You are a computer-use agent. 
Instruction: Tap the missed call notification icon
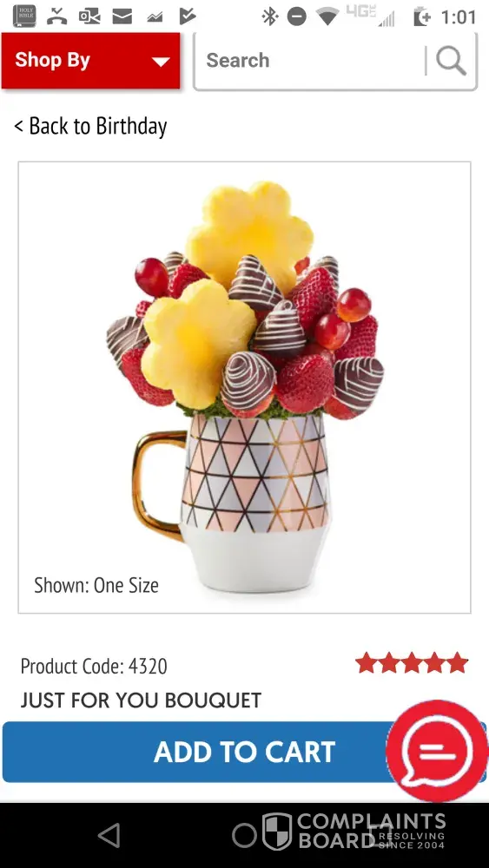(56, 16)
